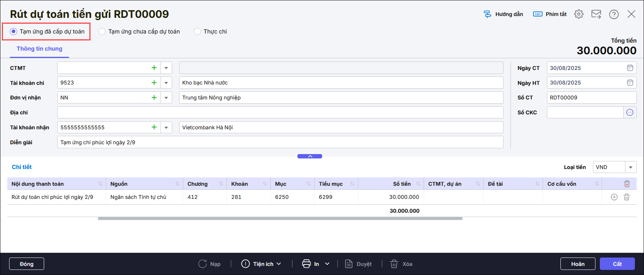Switch to Thông tin chung tab

pyautogui.click(x=39, y=49)
